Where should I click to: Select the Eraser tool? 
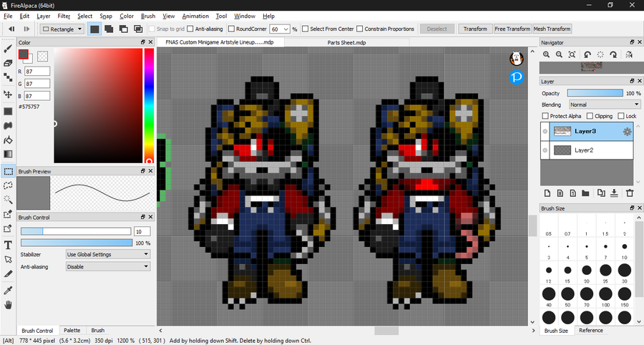(x=8, y=63)
